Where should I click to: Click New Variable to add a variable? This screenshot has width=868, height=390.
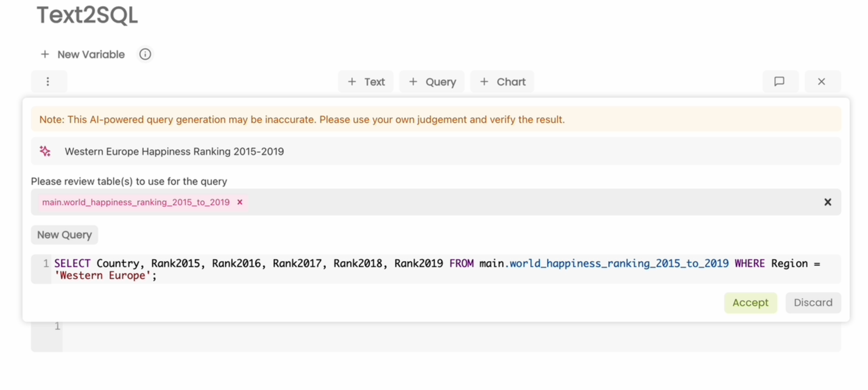91,54
